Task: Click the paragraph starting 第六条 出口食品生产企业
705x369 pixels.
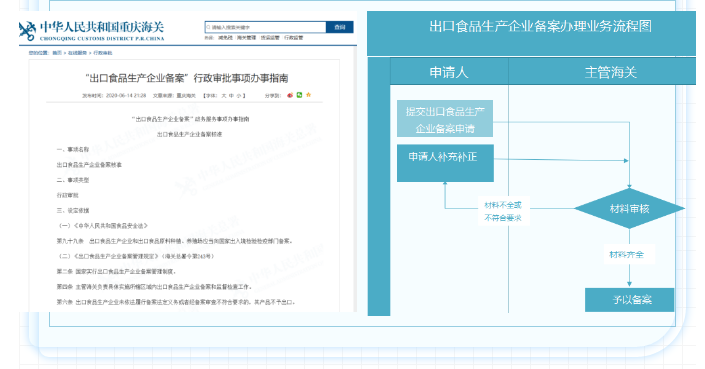Action: (x=175, y=302)
